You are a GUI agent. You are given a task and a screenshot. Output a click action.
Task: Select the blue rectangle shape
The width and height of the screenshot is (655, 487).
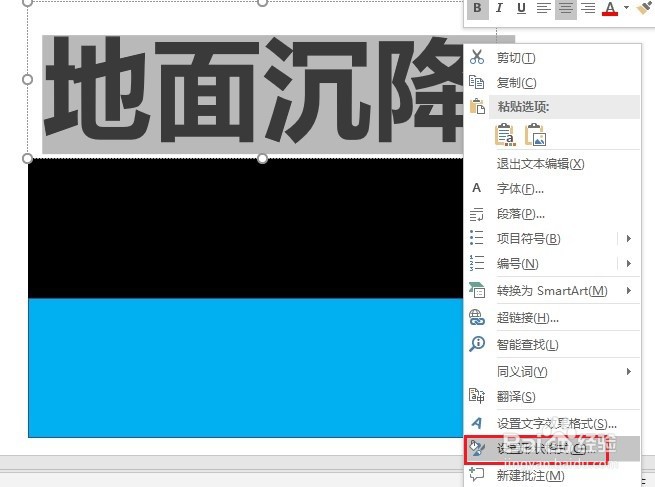coord(246,368)
